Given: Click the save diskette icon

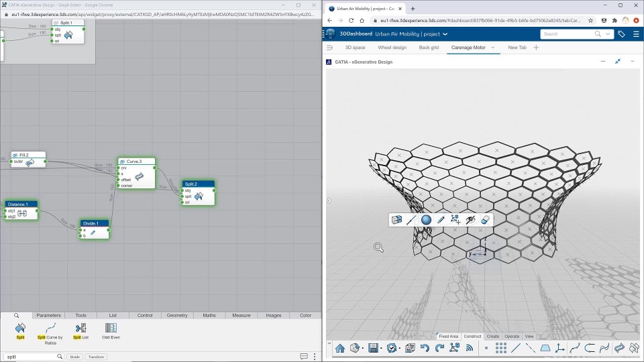Looking at the screenshot, I should (373, 348).
